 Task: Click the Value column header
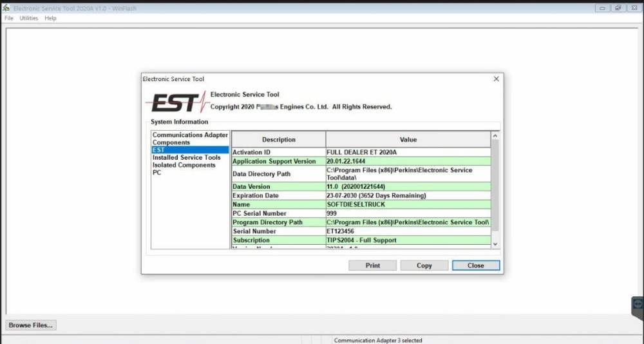pos(408,140)
